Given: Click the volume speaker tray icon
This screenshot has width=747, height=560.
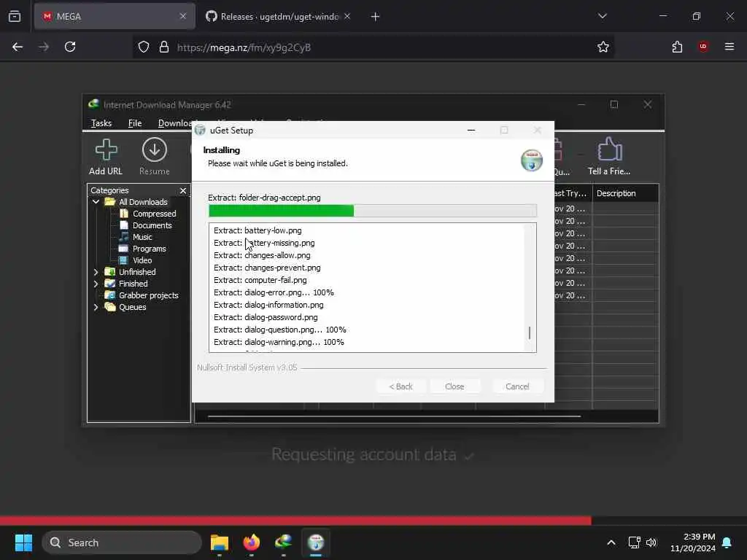Looking at the screenshot, I should (x=651, y=542).
